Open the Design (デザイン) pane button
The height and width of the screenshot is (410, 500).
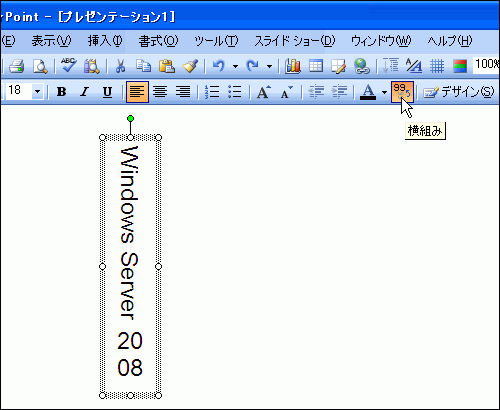tap(459, 92)
